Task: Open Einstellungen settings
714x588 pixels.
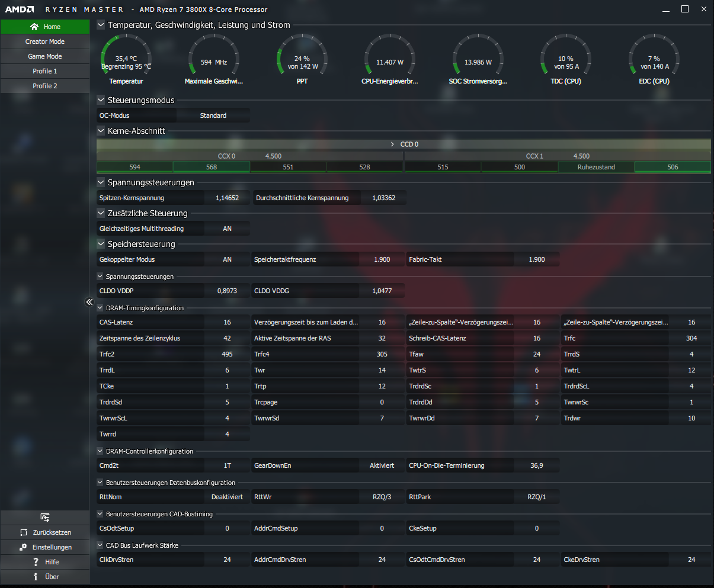Action: point(44,547)
